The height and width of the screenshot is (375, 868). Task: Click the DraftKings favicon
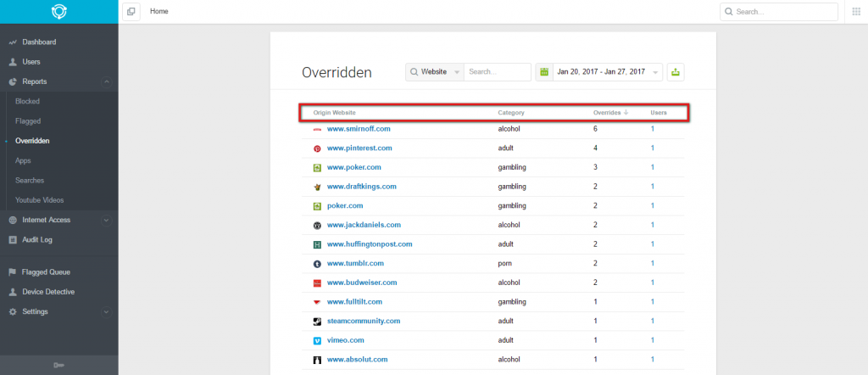point(318,187)
